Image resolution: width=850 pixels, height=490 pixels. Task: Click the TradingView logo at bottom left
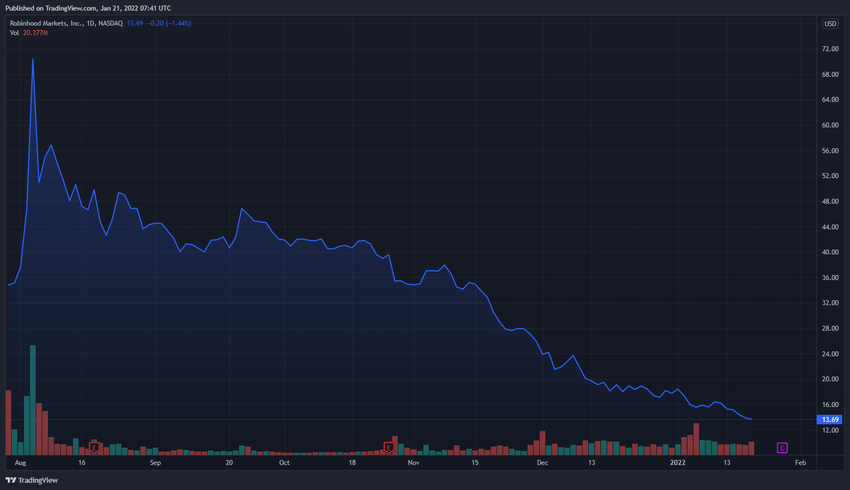tap(31, 480)
